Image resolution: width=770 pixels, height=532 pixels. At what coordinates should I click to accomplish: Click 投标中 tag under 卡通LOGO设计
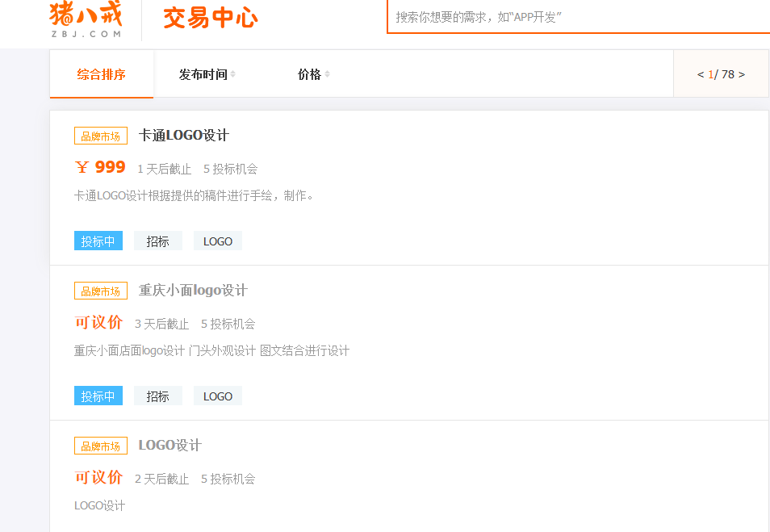coord(98,241)
